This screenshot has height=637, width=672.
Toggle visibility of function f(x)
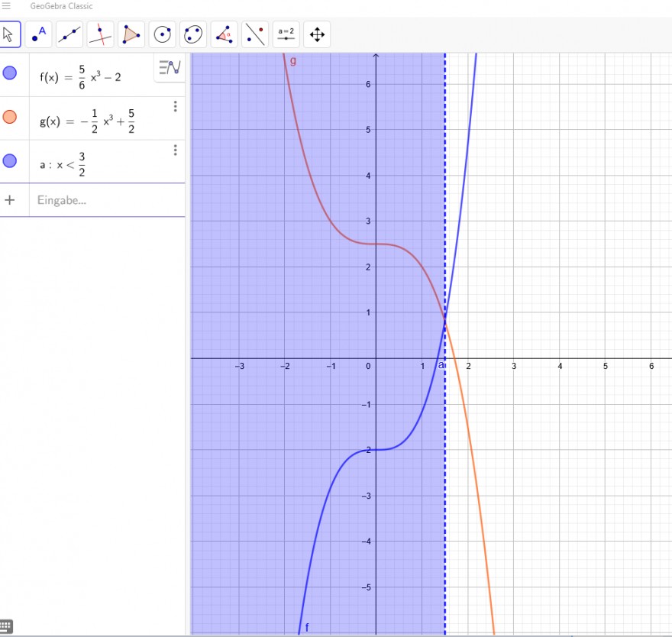point(9,73)
